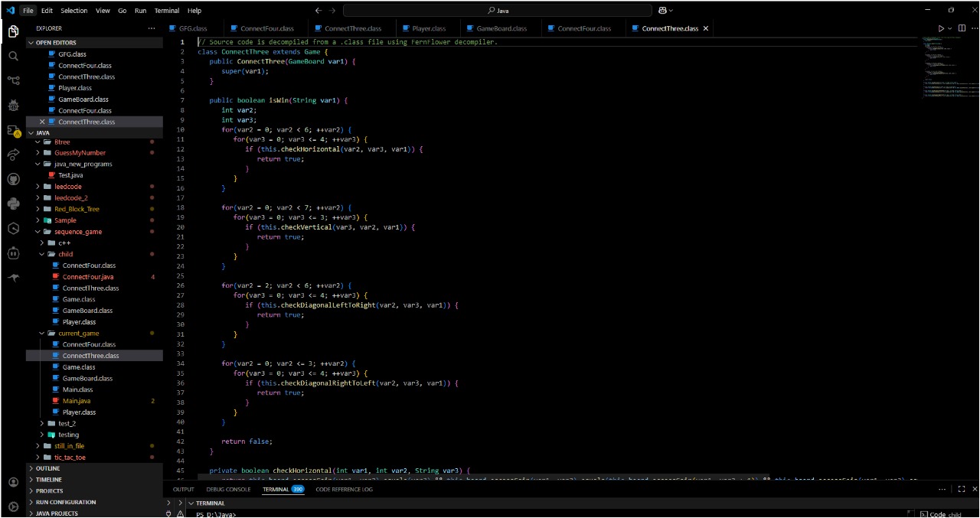The width and height of the screenshot is (980, 518).
Task: Collapse the sequence_game folder
Action: 77,232
